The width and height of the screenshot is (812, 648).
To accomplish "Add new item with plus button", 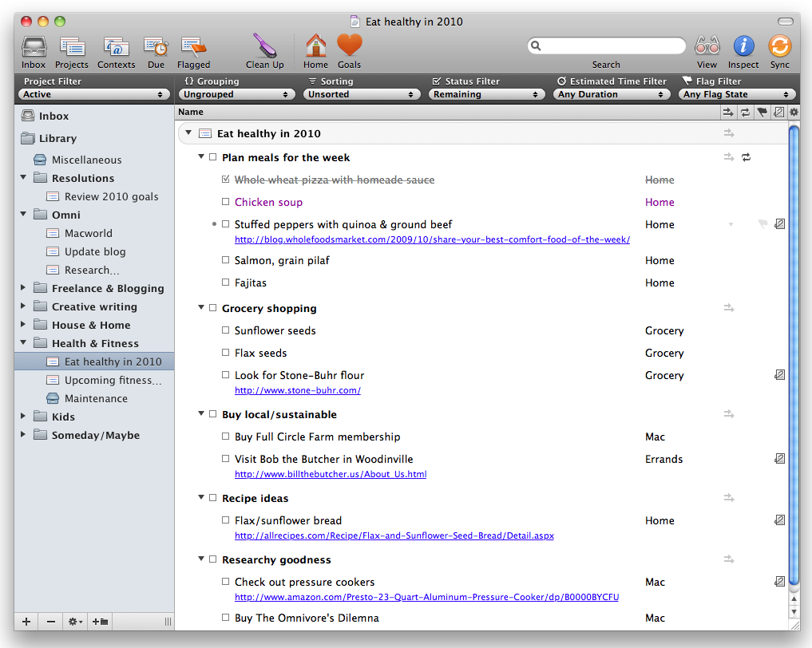I will point(26,622).
